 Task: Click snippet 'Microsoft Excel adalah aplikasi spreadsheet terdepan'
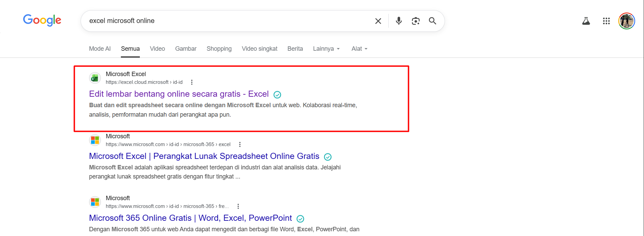215,172
